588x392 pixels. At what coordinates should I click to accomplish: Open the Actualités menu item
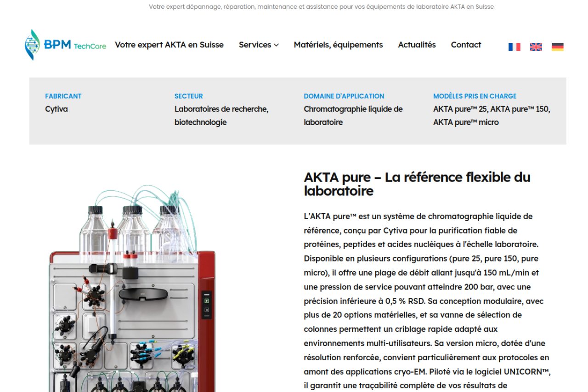tap(417, 45)
